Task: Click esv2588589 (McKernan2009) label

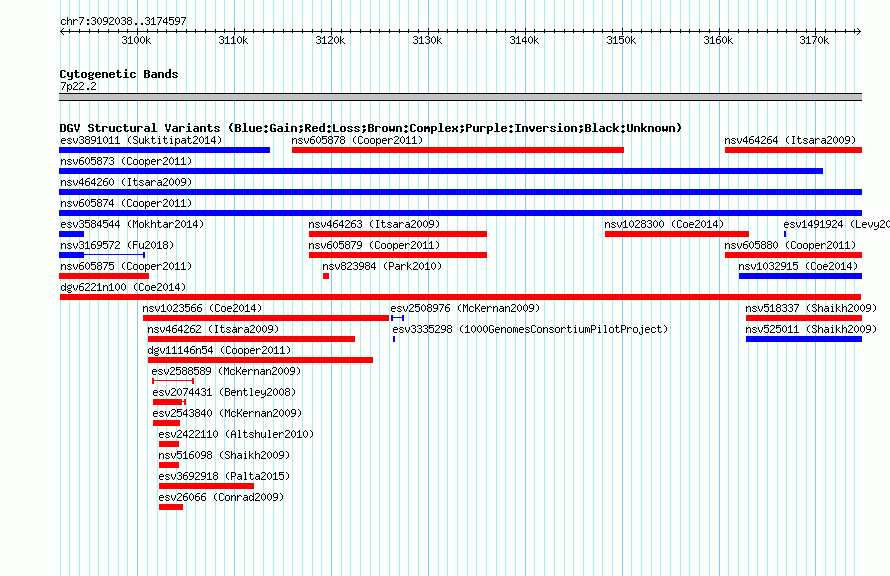Action: tap(226, 371)
